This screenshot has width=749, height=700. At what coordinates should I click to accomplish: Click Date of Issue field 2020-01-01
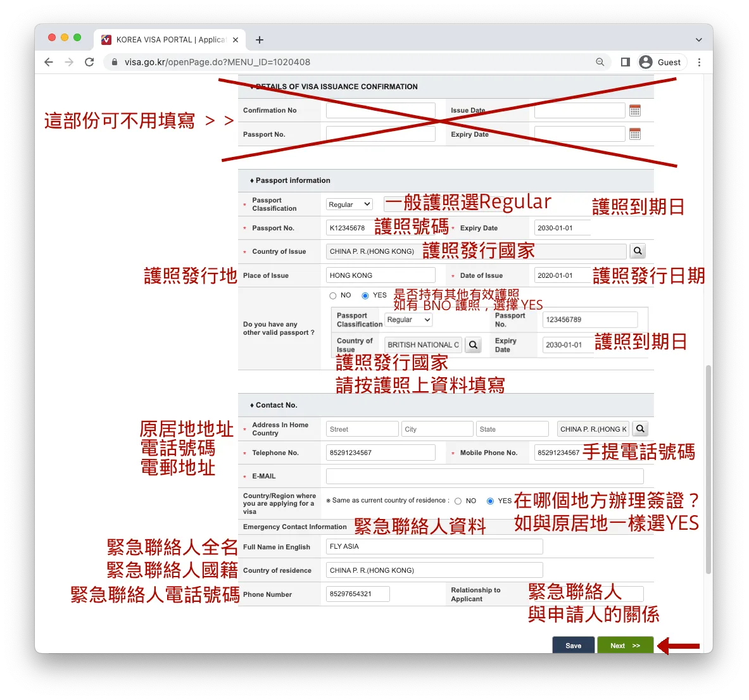pos(562,275)
